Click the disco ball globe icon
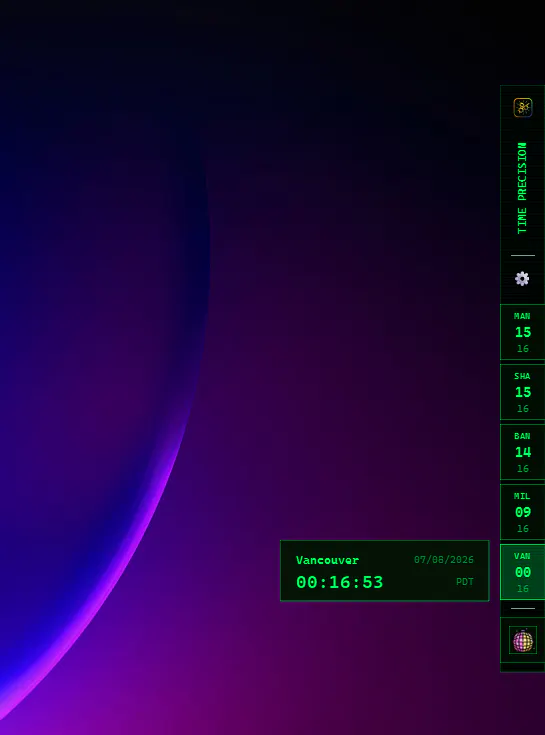The image size is (545, 735). tap(523, 640)
